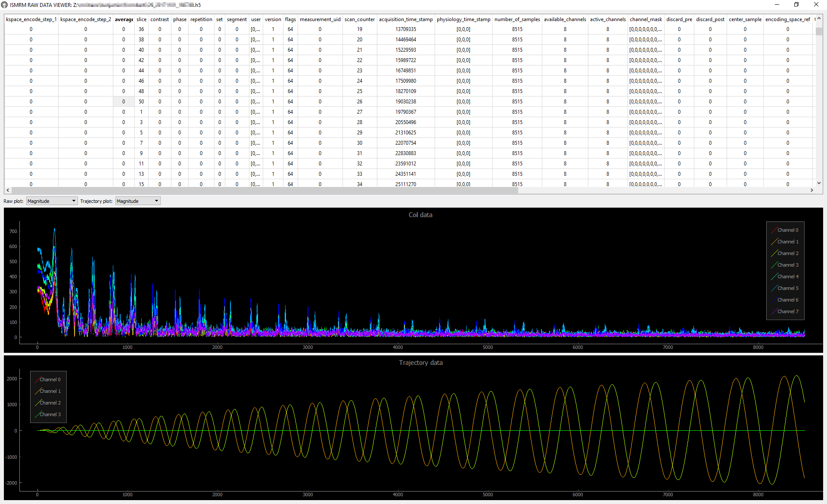Click Channel 7 line icon in Coil legend
The image size is (827, 504).
(774, 311)
